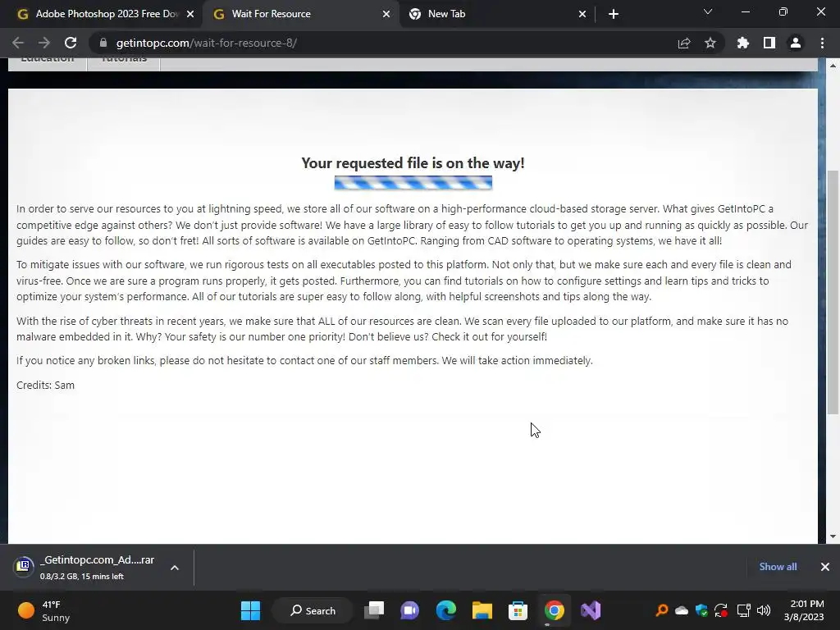The width and height of the screenshot is (840, 630).
Task: Close the downloads bar
Action: coord(825,567)
